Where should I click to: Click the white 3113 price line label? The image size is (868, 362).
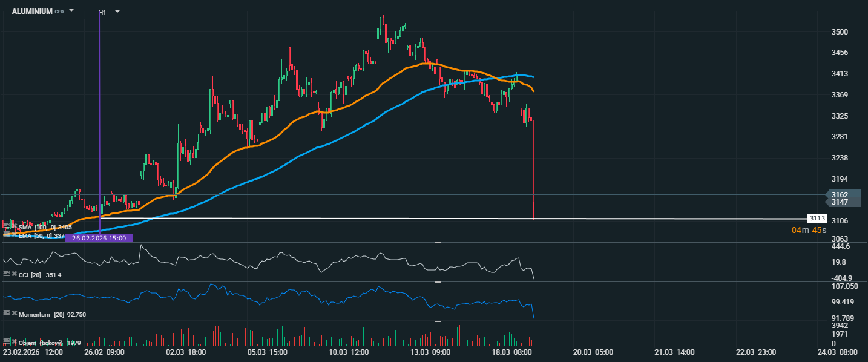click(x=817, y=219)
